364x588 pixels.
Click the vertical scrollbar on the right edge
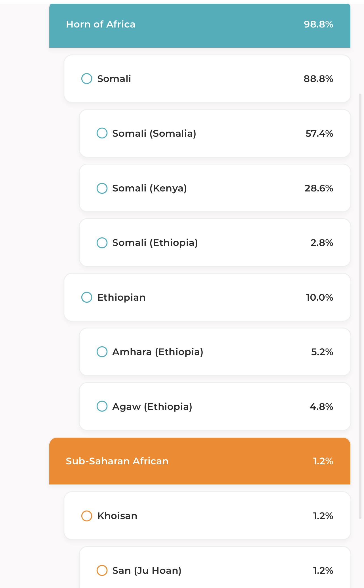pyautogui.click(x=360, y=306)
